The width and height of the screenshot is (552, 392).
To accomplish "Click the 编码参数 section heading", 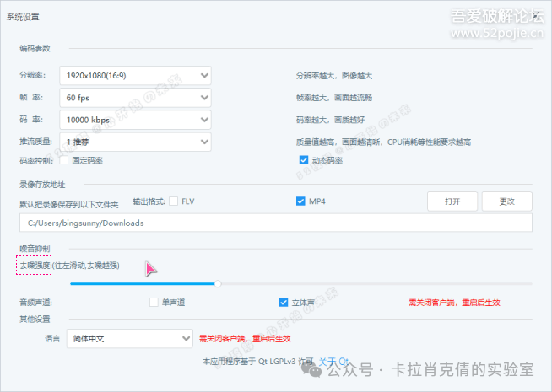I will pos(35,49).
